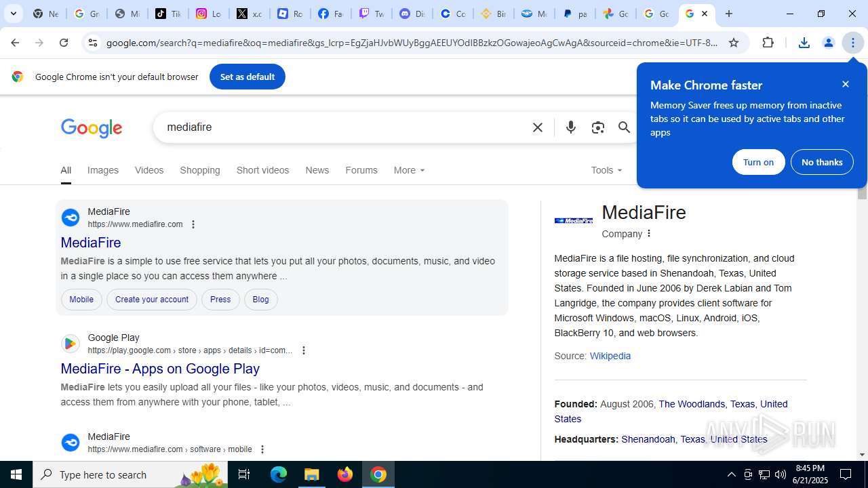868x488 pixels.
Task: Click the MediaFire logo thumbnail
Action: (x=574, y=220)
